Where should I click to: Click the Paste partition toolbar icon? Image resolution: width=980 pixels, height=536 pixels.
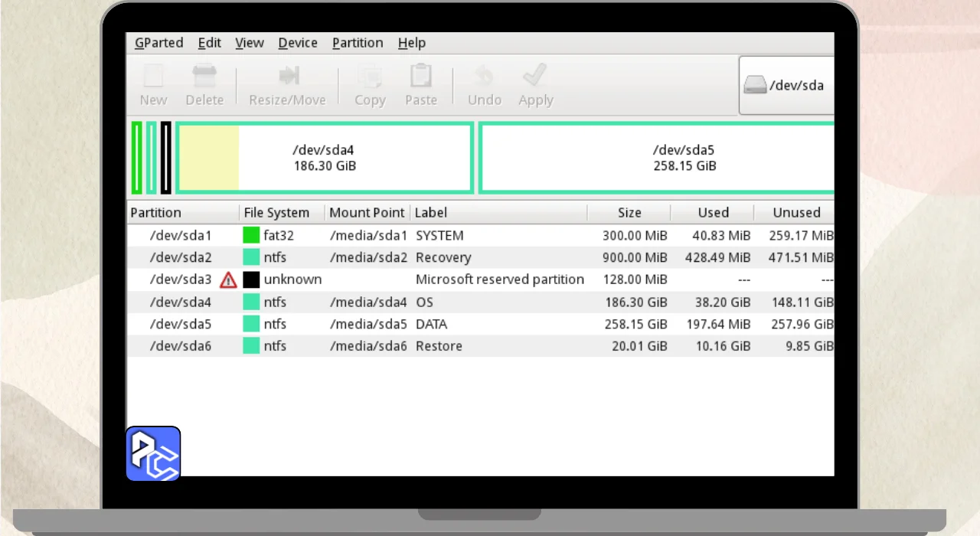(421, 77)
